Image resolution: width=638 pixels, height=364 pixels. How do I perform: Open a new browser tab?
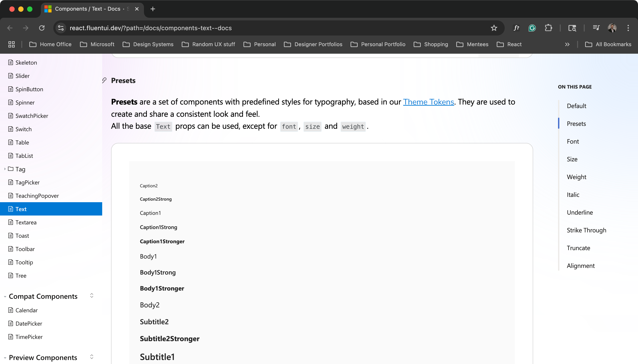click(153, 9)
